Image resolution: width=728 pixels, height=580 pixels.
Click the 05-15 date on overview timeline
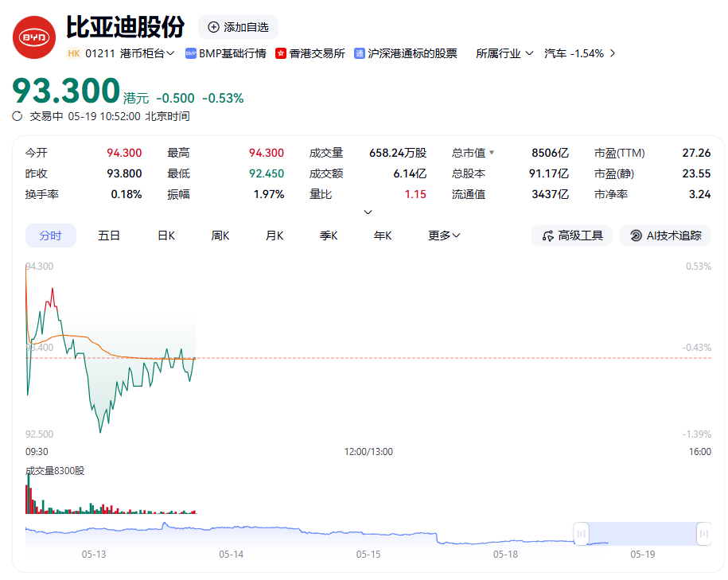pyautogui.click(x=368, y=555)
